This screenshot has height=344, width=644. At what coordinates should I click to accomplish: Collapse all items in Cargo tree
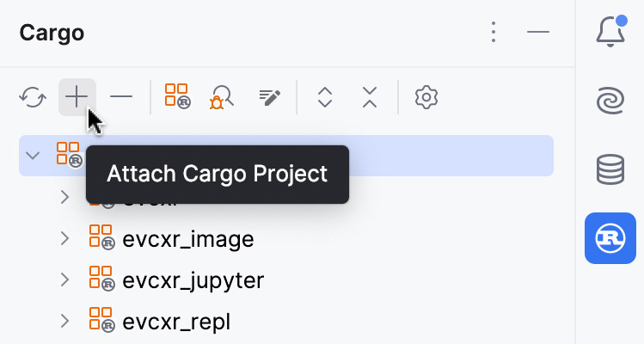click(370, 97)
